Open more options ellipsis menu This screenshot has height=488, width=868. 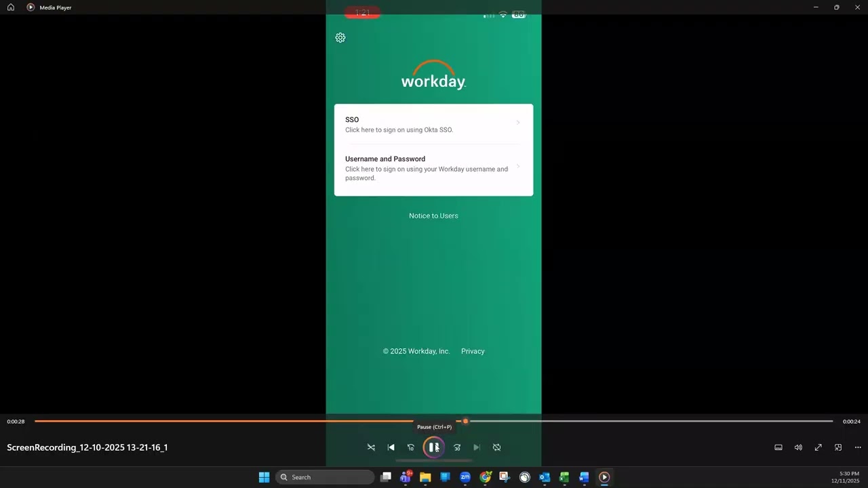click(x=858, y=447)
